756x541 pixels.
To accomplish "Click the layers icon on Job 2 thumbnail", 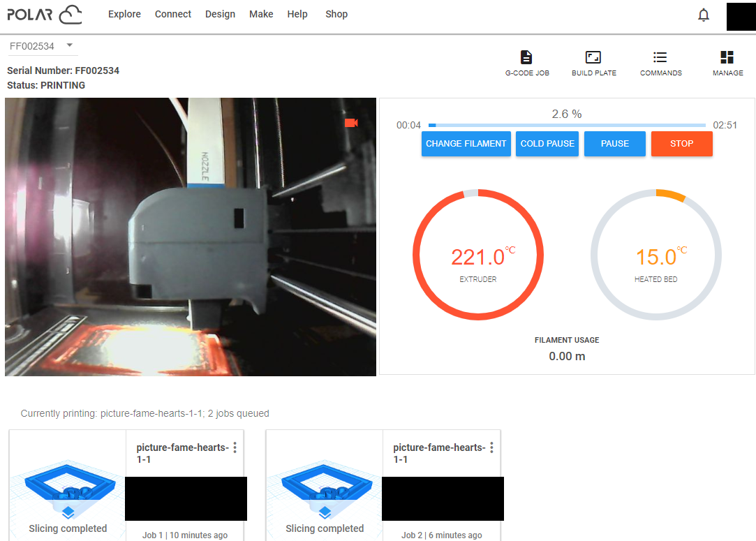I will [x=325, y=512].
